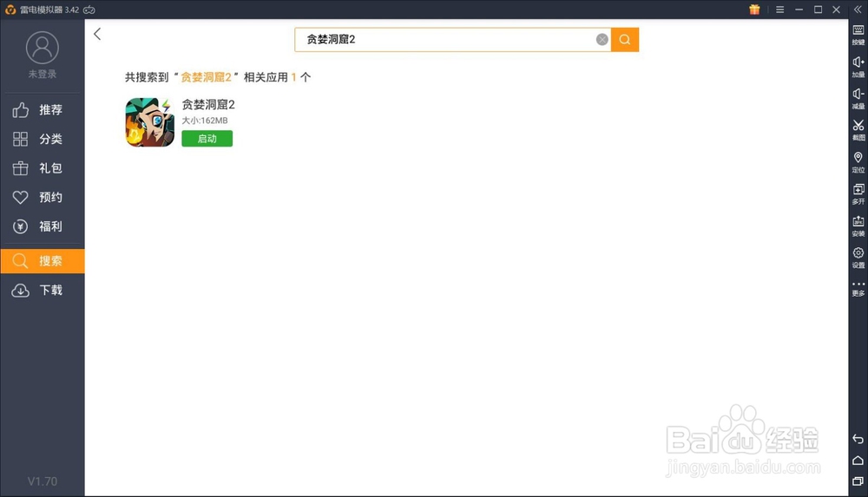Click the Android back button icon
868x497 pixels.
pos(858,439)
